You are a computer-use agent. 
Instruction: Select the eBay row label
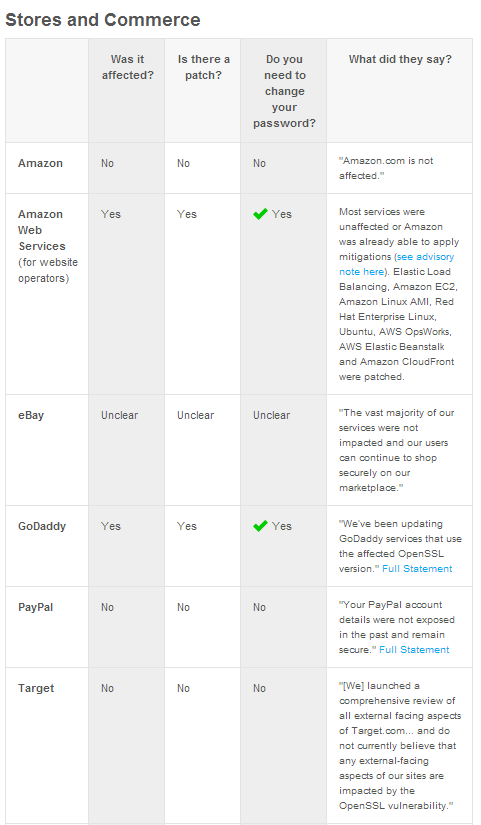coord(31,415)
